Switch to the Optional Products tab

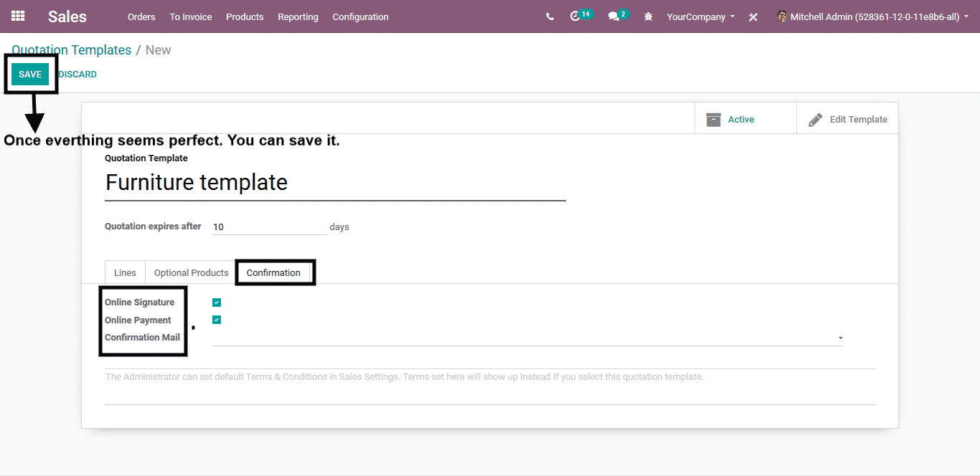191,272
